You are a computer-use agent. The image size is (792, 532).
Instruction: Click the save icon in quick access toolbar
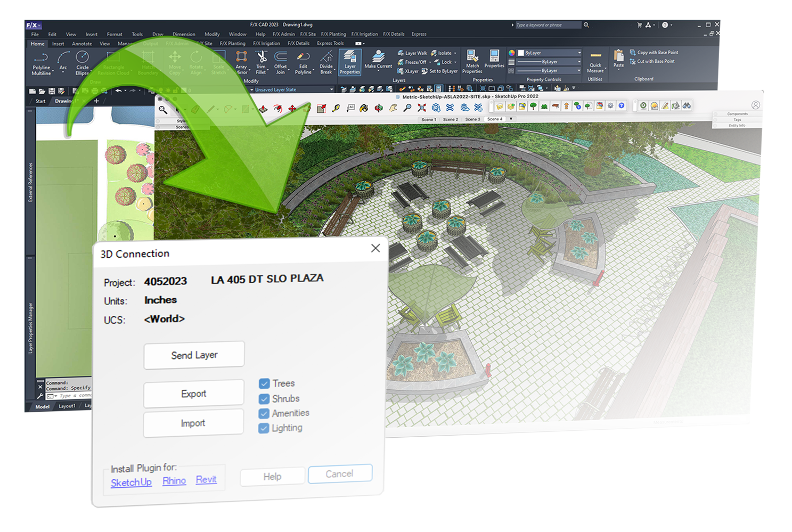(x=52, y=91)
